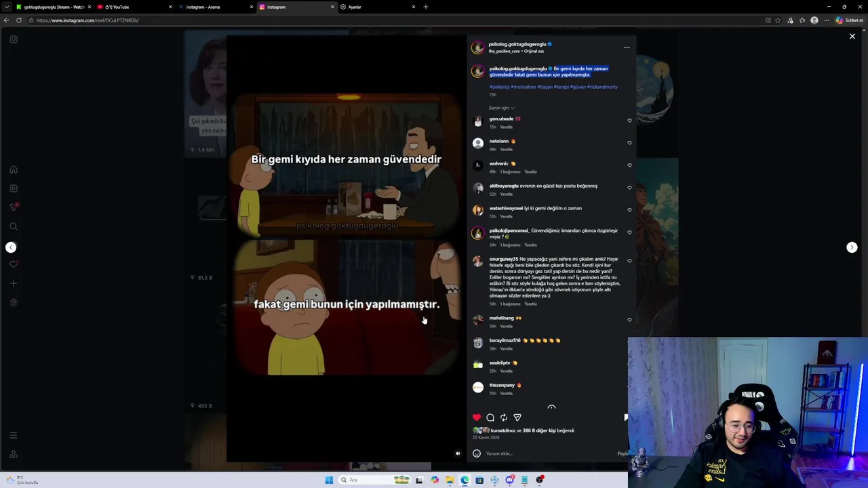The image size is (868, 488).
Task: Click the #psikoloji hashtag
Action: [499, 87]
